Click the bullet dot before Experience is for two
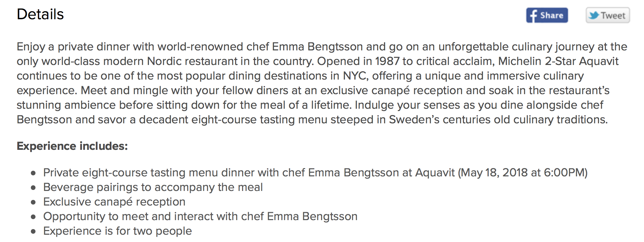This screenshot has height=242, width=644. [33, 231]
